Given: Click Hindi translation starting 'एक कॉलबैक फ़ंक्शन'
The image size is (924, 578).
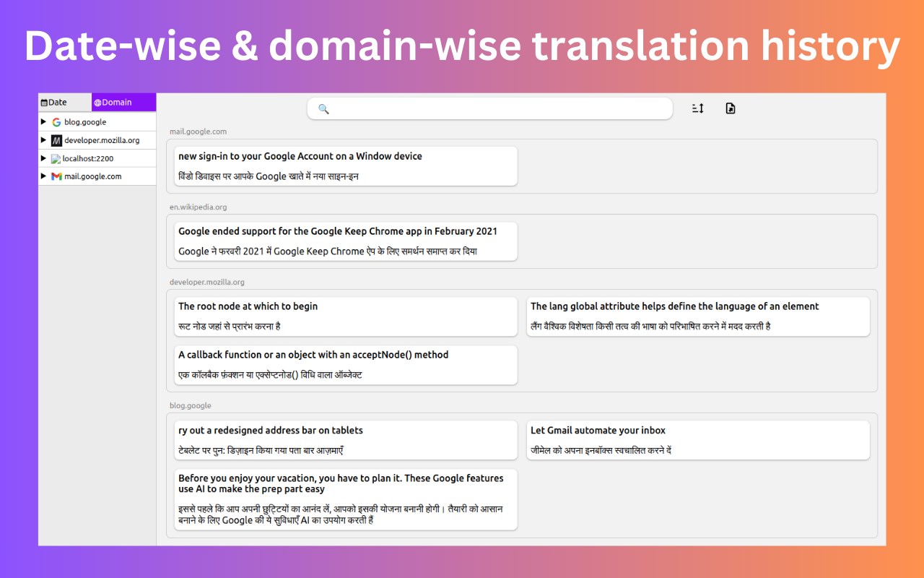Looking at the screenshot, I should [270, 374].
